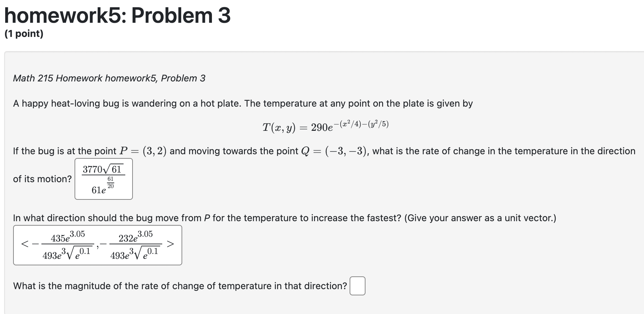Select the Math 215 Homework subtitle
The height and width of the screenshot is (314, 644).
109,78
